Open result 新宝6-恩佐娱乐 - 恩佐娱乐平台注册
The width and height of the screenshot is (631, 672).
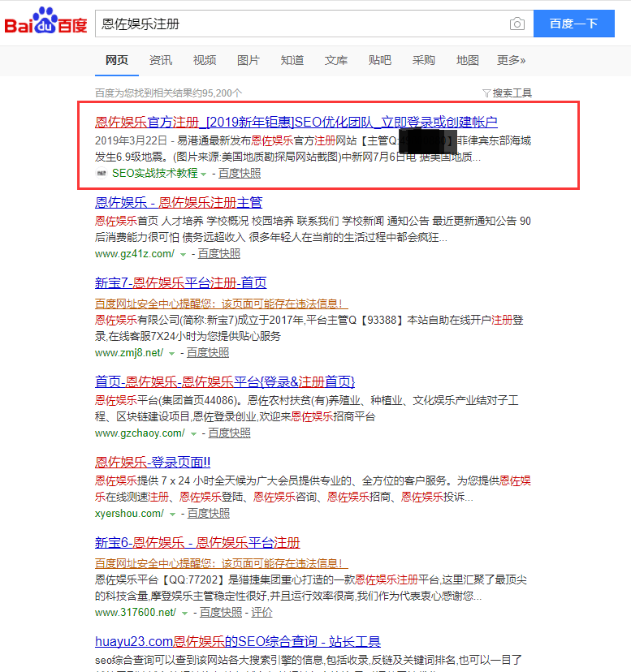197,543
